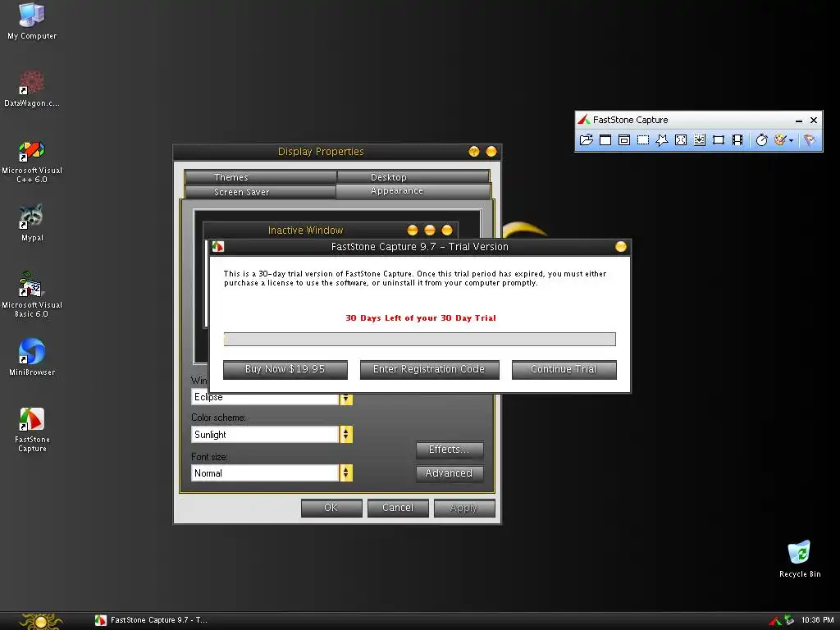This screenshot has height=630, width=840.
Task: Select Microsoft Visual C++ 6.0 shortcut
Action: pyautogui.click(x=32, y=162)
